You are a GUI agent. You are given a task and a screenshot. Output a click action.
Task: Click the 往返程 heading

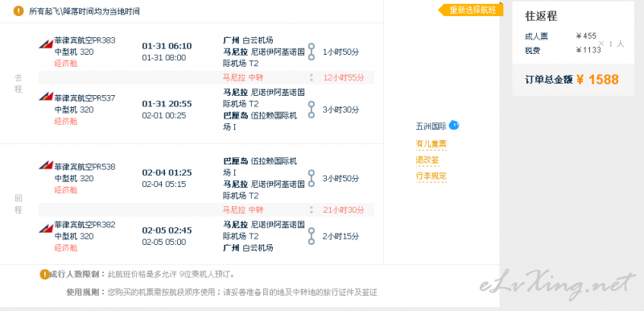541,16
